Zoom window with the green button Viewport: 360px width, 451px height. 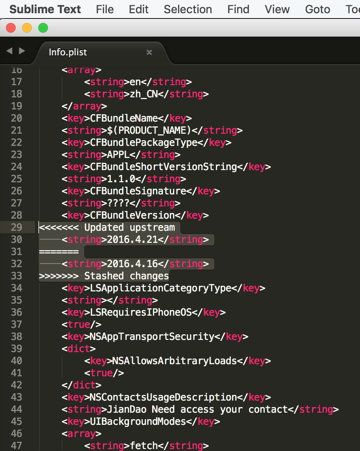click(43, 28)
